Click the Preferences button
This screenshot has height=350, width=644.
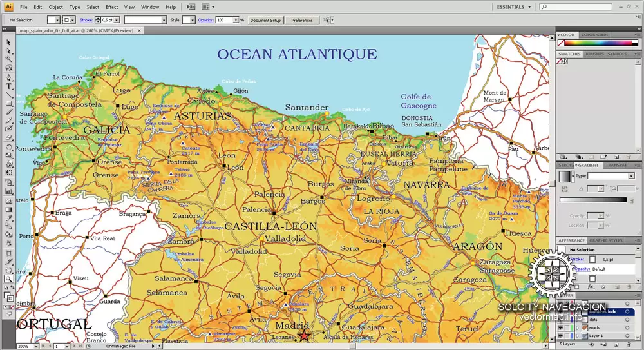(x=302, y=20)
